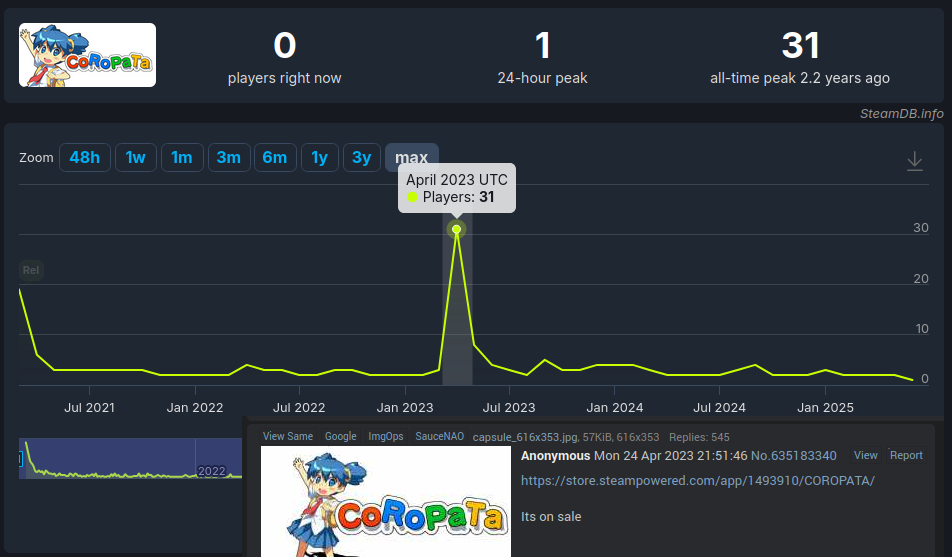Click the Jul 2023 axis label
Screen dimensions: 952x557
[509, 408]
